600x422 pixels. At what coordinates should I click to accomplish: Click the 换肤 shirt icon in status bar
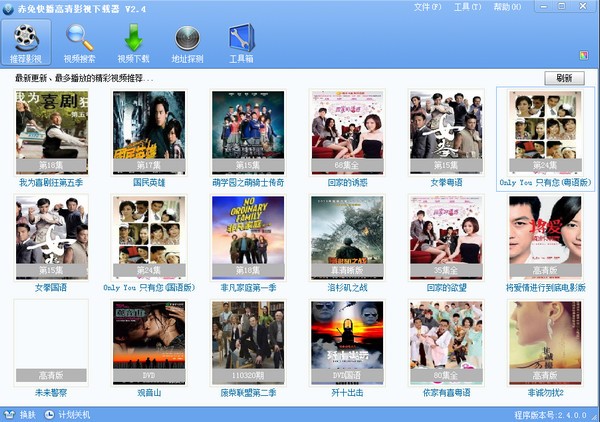click(x=9, y=415)
